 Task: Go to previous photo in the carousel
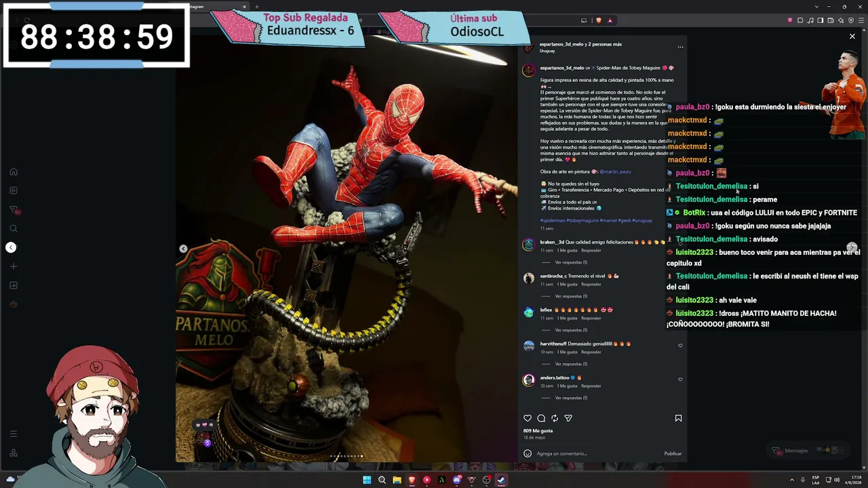183,249
